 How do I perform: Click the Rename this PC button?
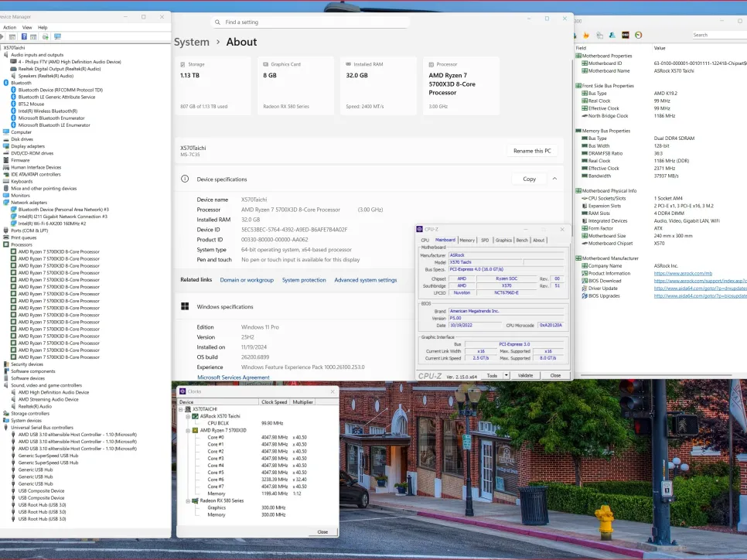point(531,151)
